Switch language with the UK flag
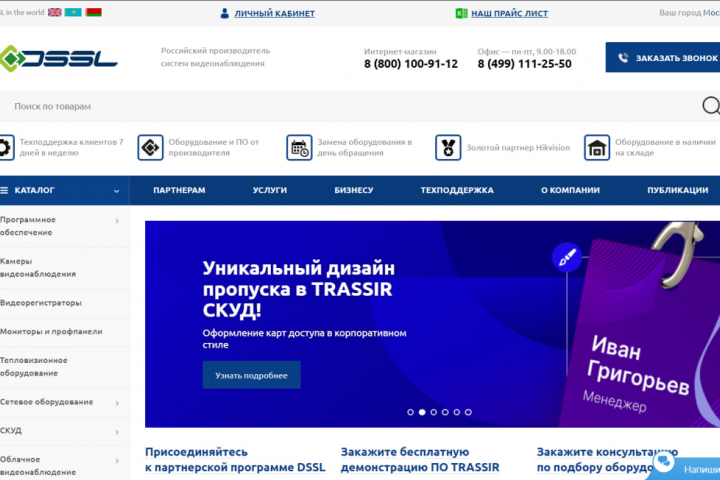The height and width of the screenshot is (480, 720). (55, 12)
